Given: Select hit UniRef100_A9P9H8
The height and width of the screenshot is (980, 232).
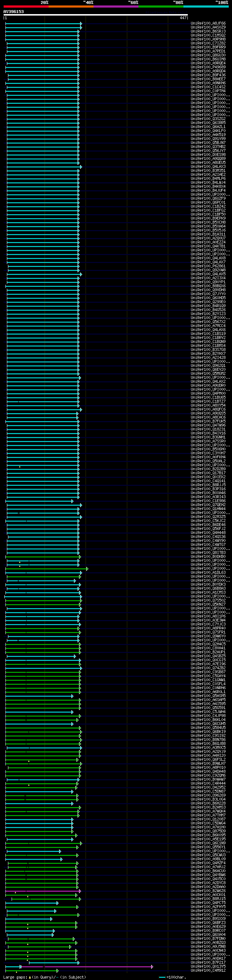Looking at the screenshot, I should point(208,39).
